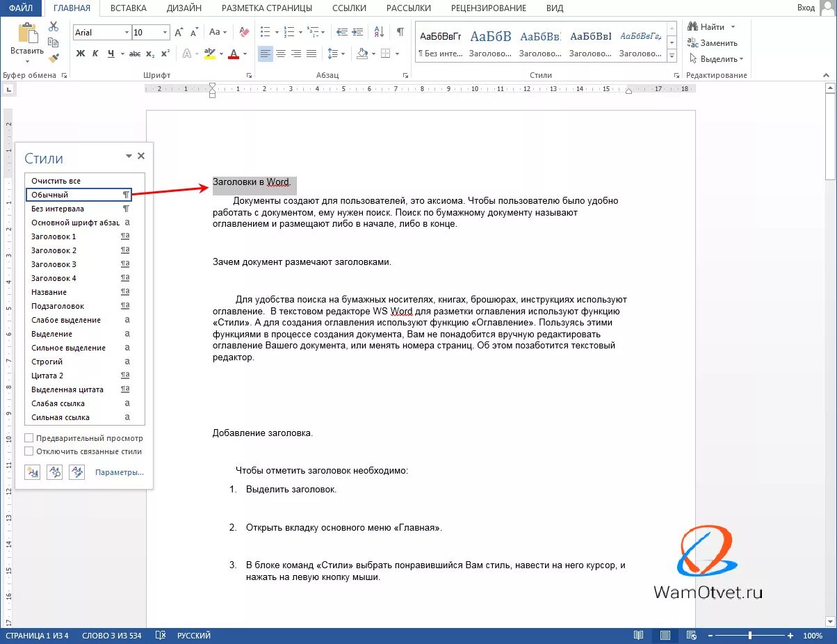Switch to the ВСТАВКА tab
The image size is (837, 644).
click(x=129, y=8)
